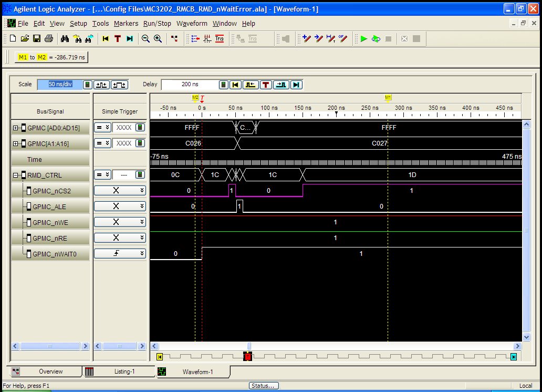
Task: Click the red T go-to-trigger toolbar icon
Action: pos(118,39)
